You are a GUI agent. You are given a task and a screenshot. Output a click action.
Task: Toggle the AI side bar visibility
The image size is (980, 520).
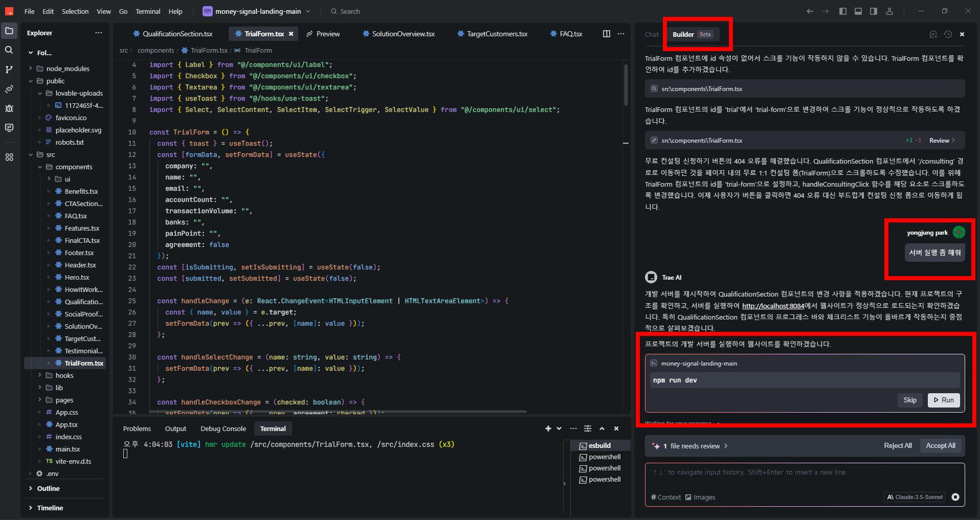tap(874, 11)
